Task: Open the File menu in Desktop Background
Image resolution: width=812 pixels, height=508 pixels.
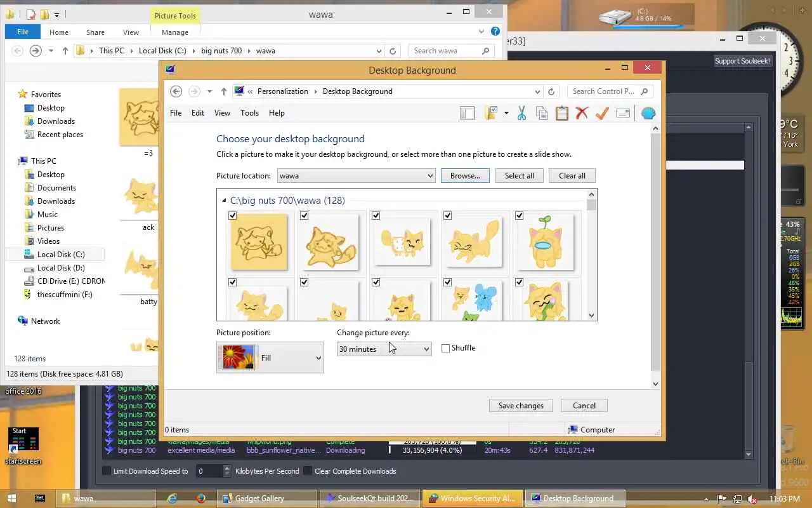Action: (x=176, y=113)
